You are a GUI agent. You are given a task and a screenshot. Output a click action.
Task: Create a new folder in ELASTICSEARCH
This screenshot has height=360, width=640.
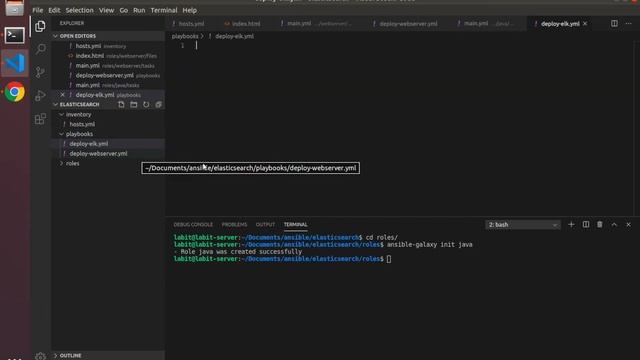(x=133, y=104)
